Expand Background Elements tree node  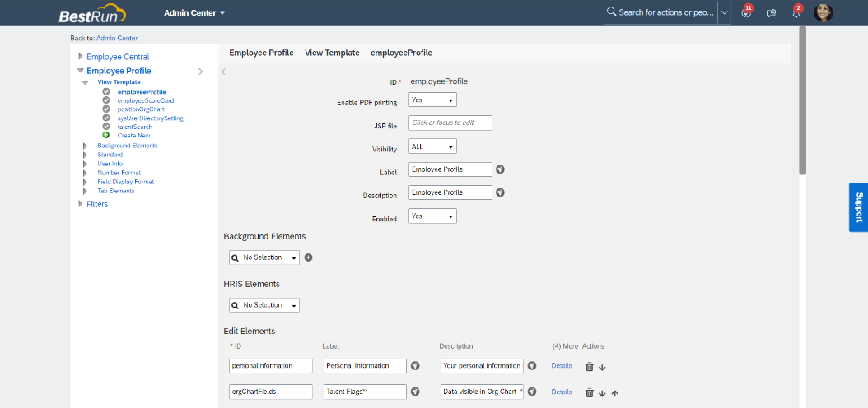pos(86,146)
